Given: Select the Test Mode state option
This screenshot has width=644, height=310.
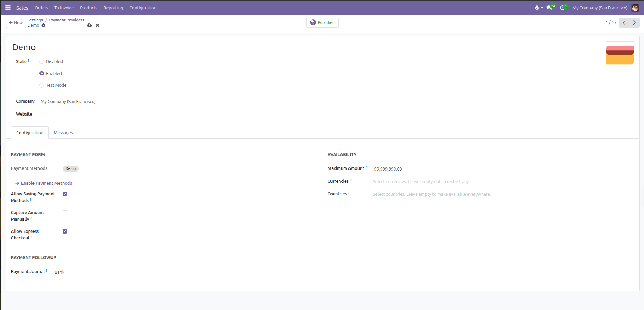Looking at the screenshot, I should click(x=41, y=85).
